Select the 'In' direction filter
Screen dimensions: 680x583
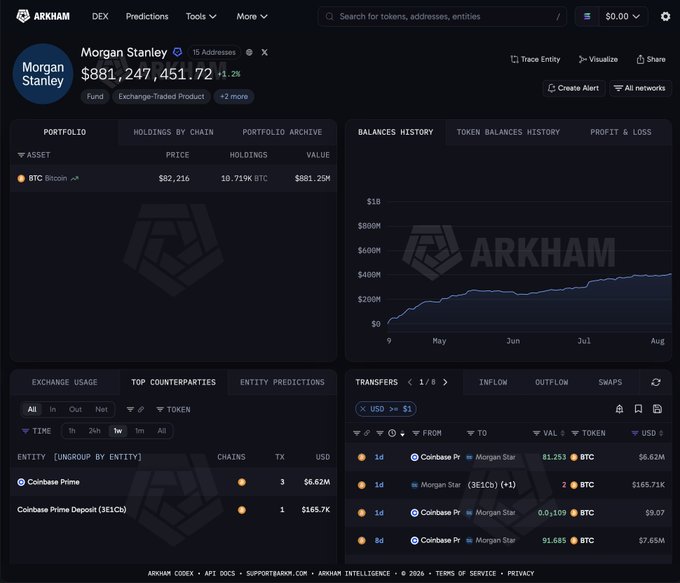(52, 409)
